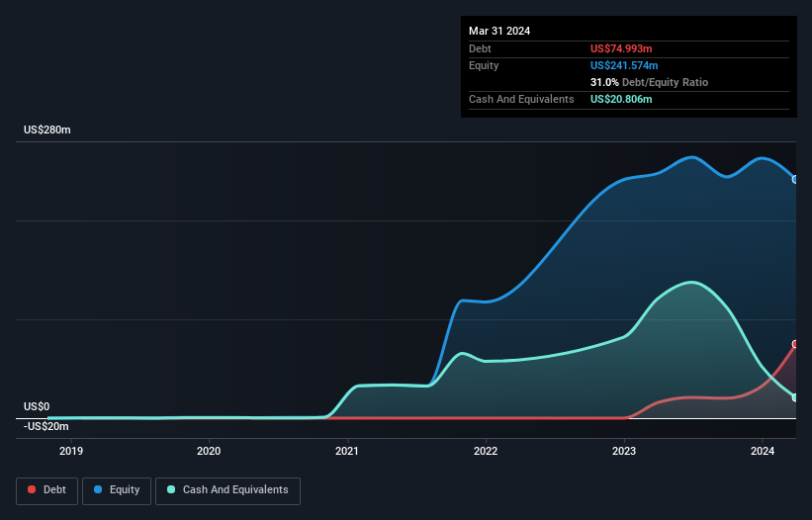
Task: Click the 2022 x-axis label
Action: (486, 451)
